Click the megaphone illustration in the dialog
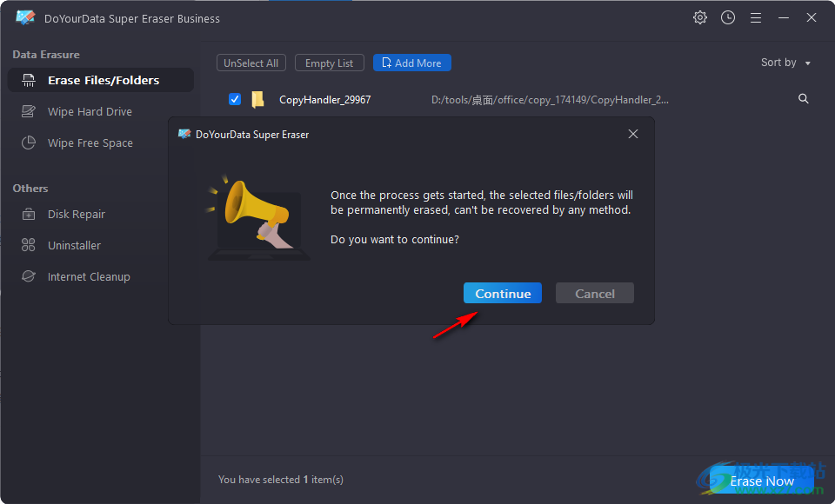This screenshot has height=504, width=835. (259, 217)
